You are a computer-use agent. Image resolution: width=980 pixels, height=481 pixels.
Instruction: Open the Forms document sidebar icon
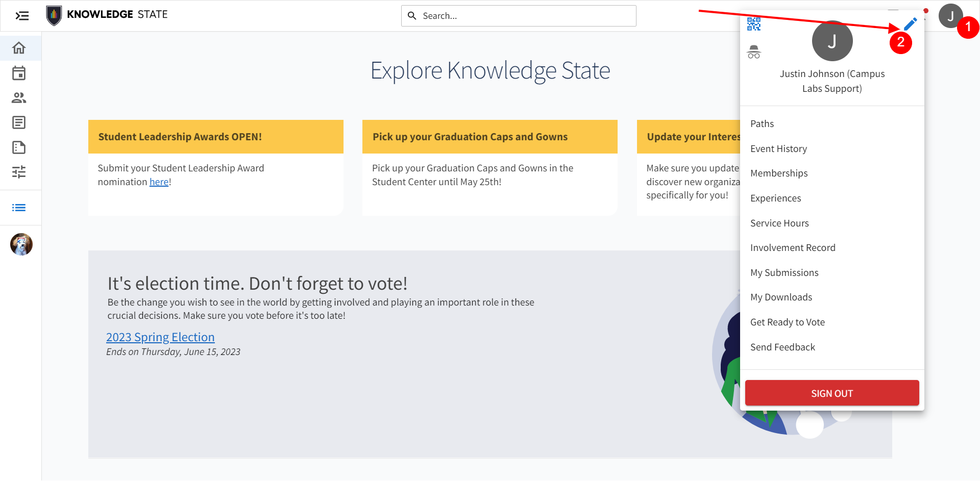(19, 147)
